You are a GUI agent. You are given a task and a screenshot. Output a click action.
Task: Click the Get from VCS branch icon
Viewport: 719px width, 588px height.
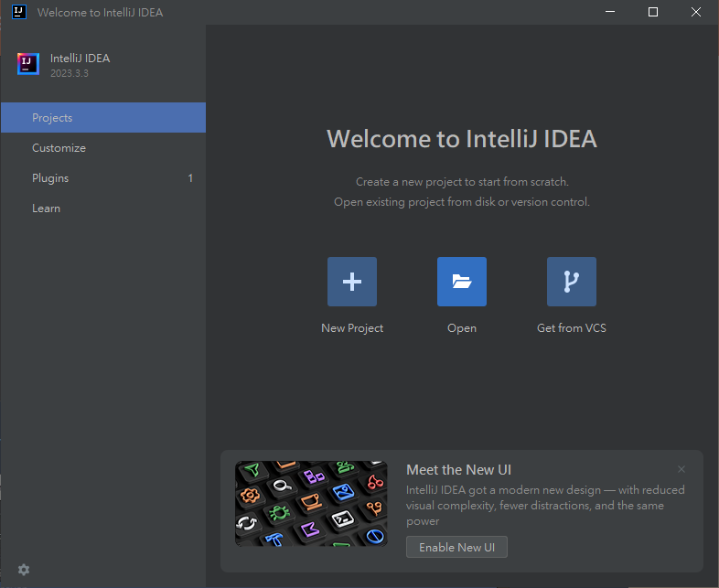pos(572,282)
